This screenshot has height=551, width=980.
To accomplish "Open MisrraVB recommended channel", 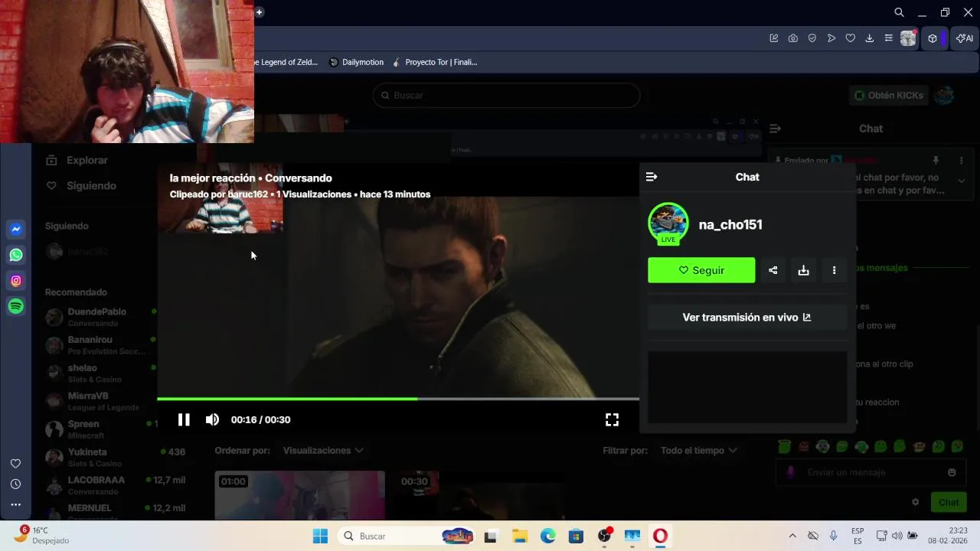I will point(100,401).
